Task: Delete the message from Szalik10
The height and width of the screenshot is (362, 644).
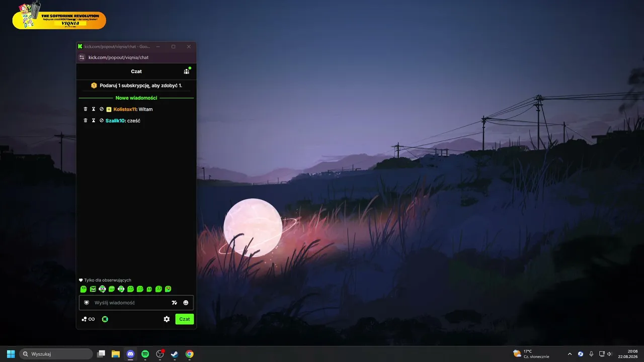Action: click(x=86, y=121)
